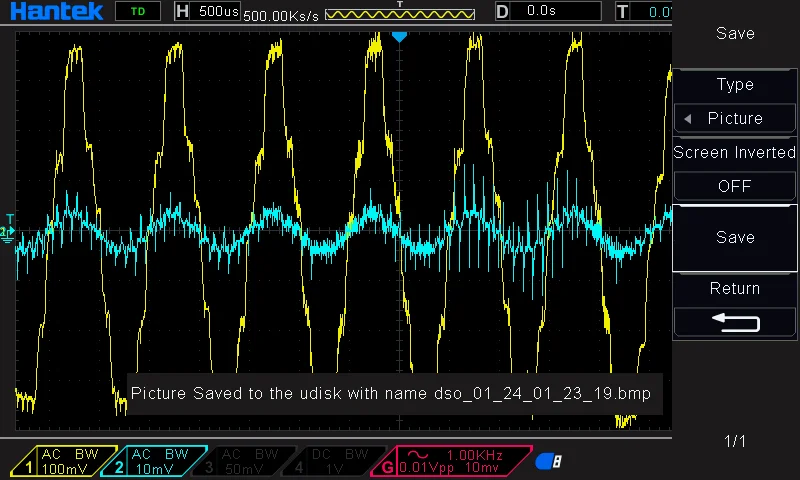Click the highlighted Save button
The width and height of the screenshot is (800, 480).
[735, 238]
